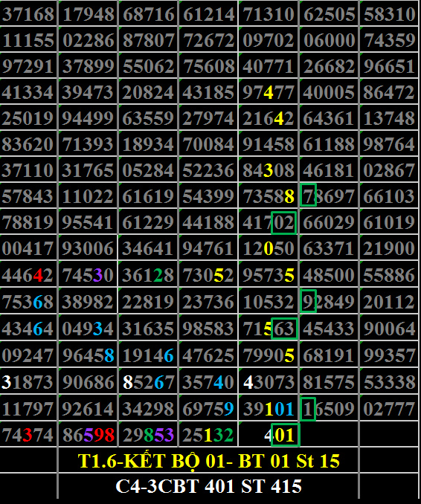This screenshot has width=421, height=504.
Task: Click cell 87807
Action: [x=149, y=39]
